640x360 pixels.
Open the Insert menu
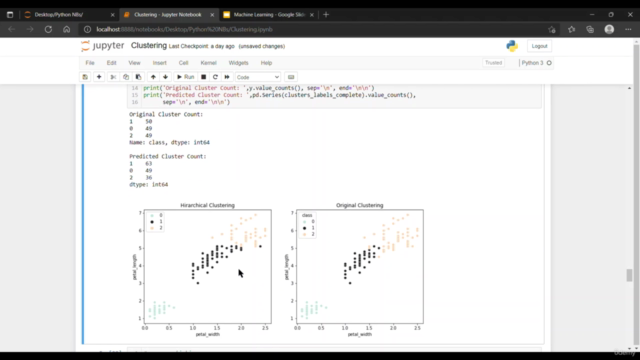click(x=160, y=63)
